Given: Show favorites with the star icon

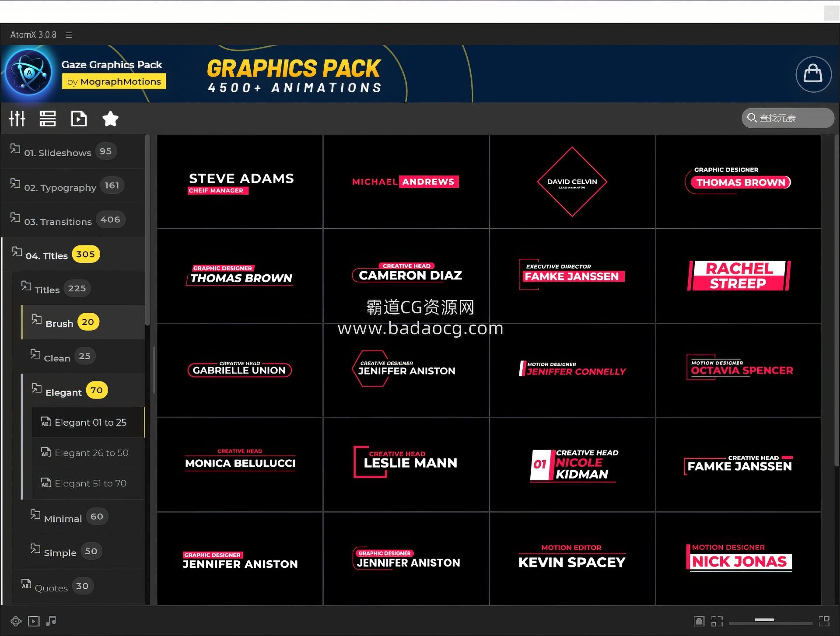Looking at the screenshot, I should point(110,119).
